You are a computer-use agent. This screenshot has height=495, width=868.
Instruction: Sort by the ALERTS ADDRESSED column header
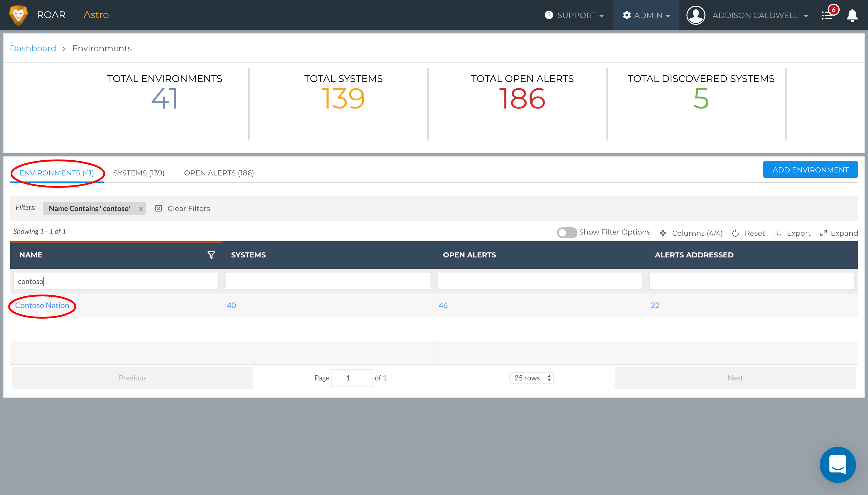(694, 255)
